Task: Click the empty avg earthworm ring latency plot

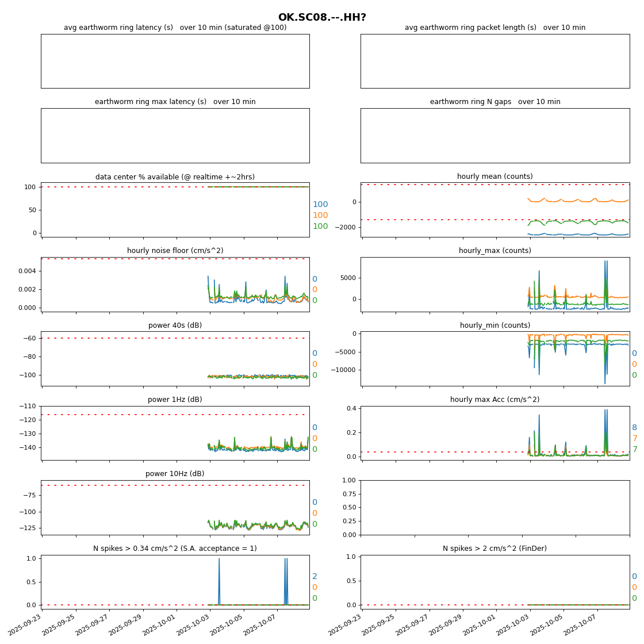Action: tap(175, 61)
